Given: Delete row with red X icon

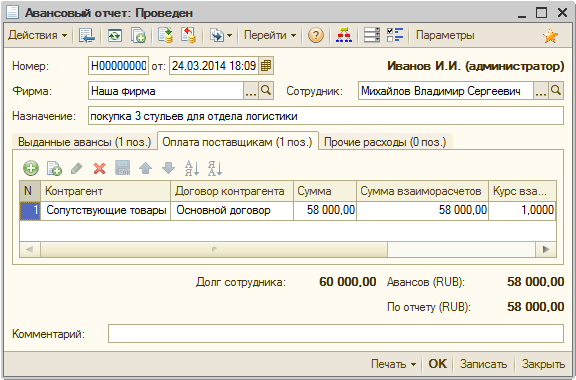Looking at the screenshot, I should [x=99, y=168].
